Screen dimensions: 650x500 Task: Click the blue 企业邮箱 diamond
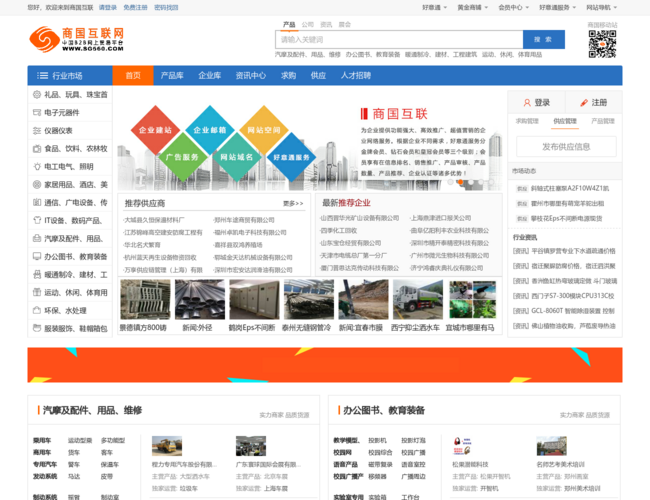point(210,130)
